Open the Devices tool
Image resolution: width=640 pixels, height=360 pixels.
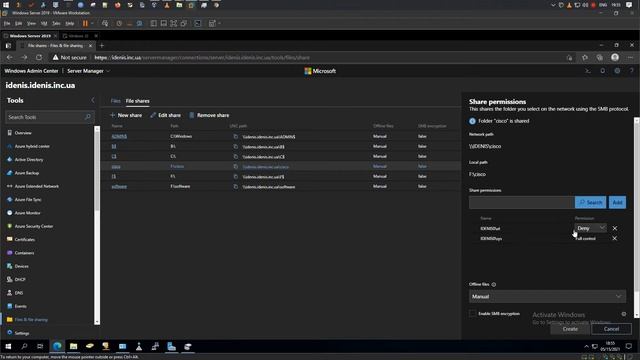(21, 266)
